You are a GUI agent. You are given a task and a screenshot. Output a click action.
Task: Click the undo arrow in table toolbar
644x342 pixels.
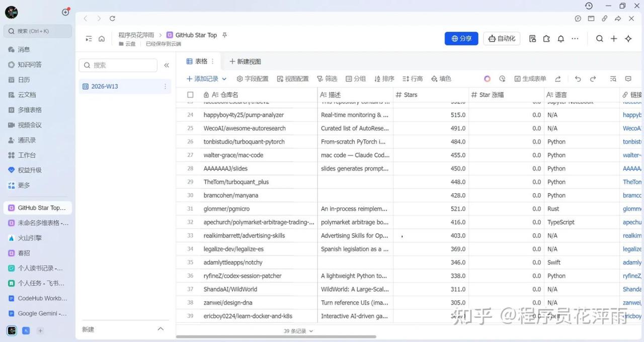578,79
